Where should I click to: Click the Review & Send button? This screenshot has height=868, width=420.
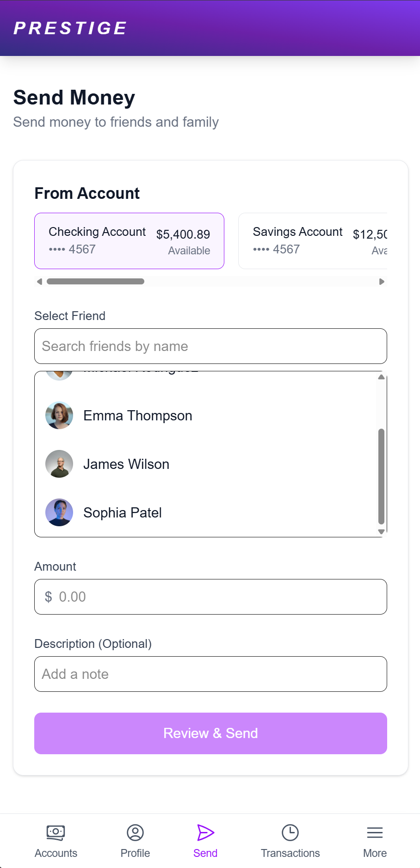point(210,733)
